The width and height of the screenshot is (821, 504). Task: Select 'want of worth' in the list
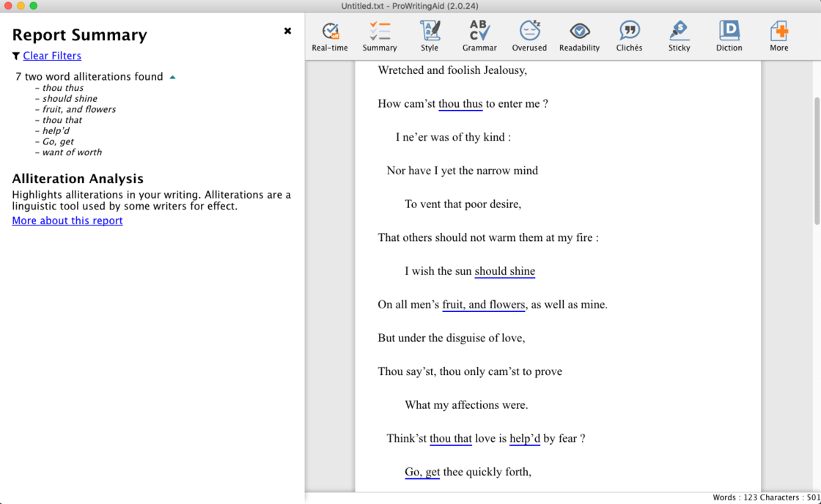point(73,152)
